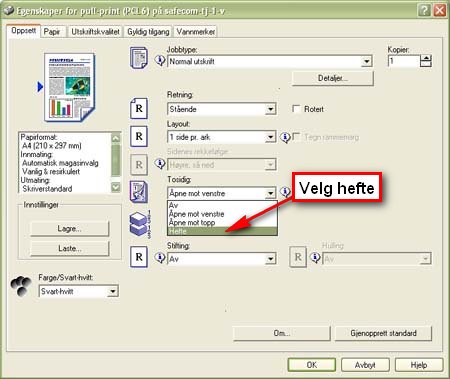Confirm with the OK button
450x379 pixels.
312,365
